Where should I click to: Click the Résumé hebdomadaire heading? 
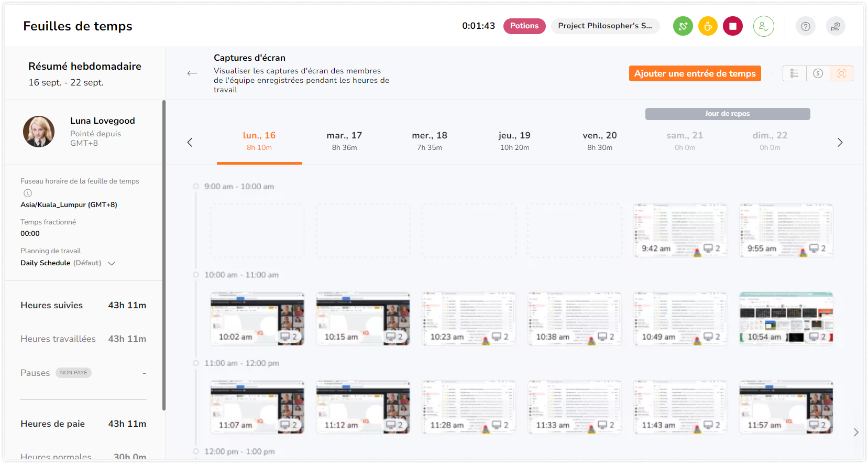[85, 66]
